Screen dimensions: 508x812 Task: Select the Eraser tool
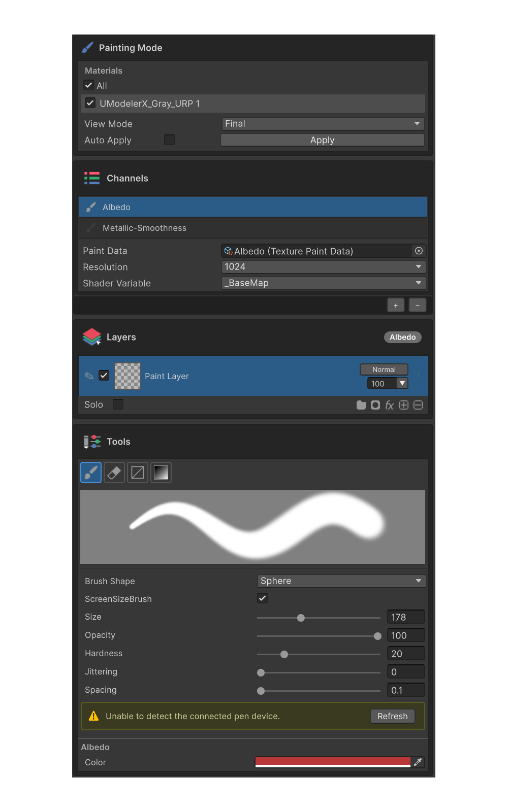coord(114,472)
